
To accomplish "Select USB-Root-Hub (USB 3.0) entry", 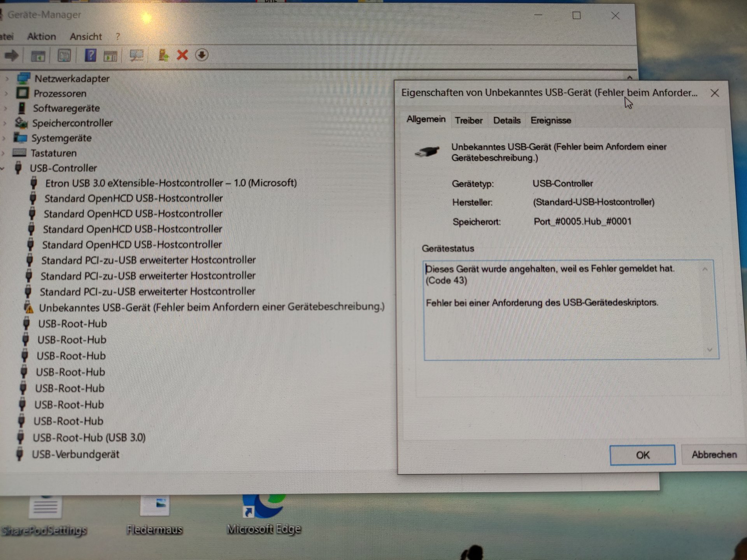I will pos(89,438).
